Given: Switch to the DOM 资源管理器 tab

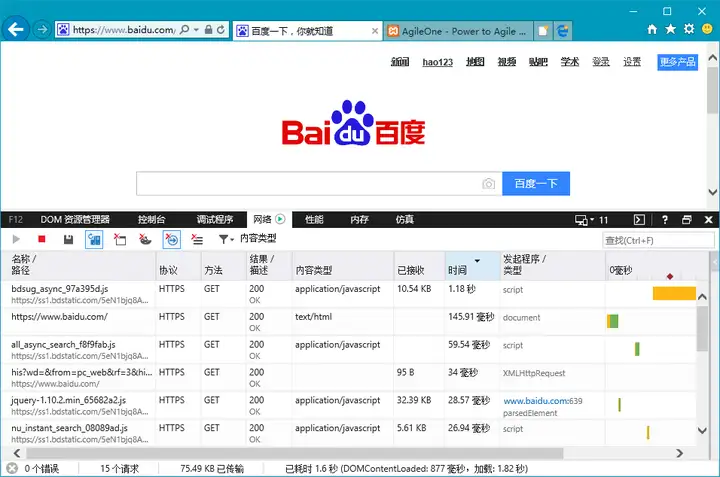Looking at the screenshot, I should click(75, 219).
